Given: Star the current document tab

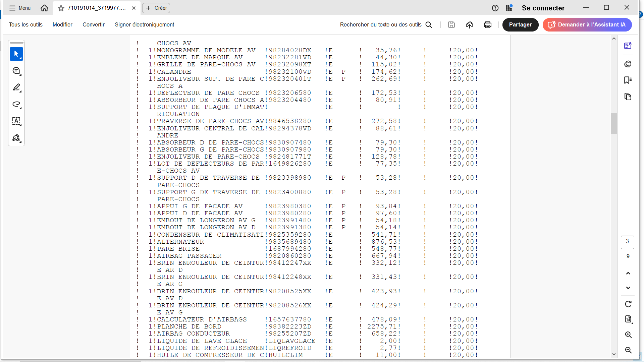Looking at the screenshot, I should click(61, 8).
